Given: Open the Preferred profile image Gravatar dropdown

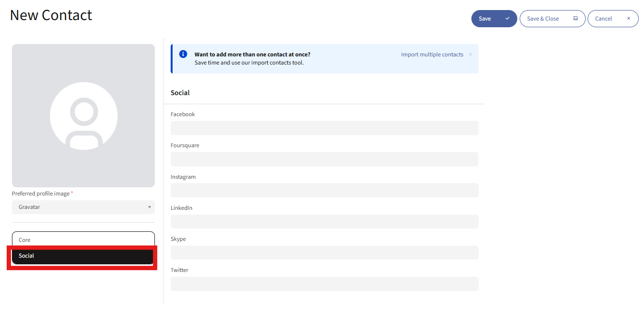Looking at the screenshot, I should coord(83,207).
